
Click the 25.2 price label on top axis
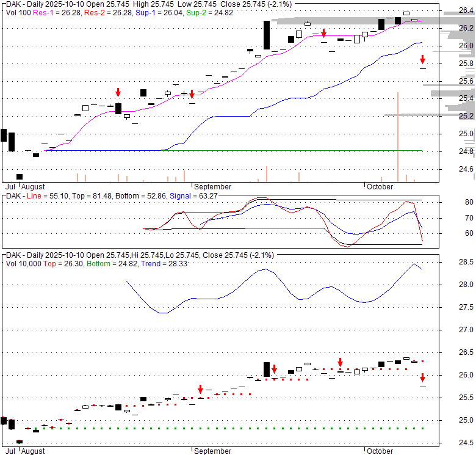point(466,115)
